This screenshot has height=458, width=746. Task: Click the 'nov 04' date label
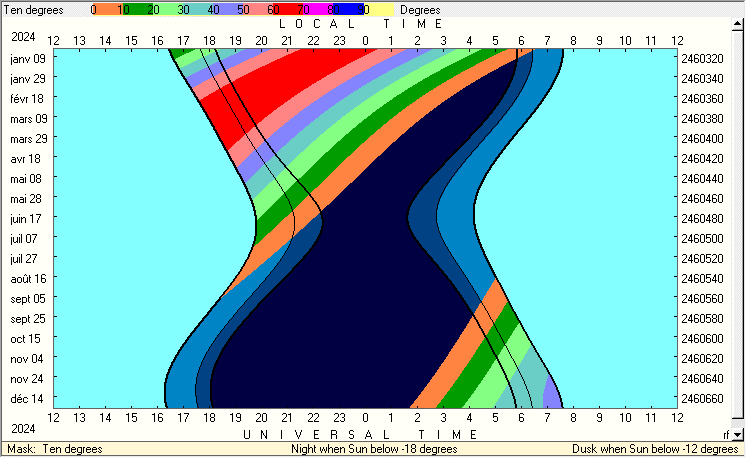(27, 359)
